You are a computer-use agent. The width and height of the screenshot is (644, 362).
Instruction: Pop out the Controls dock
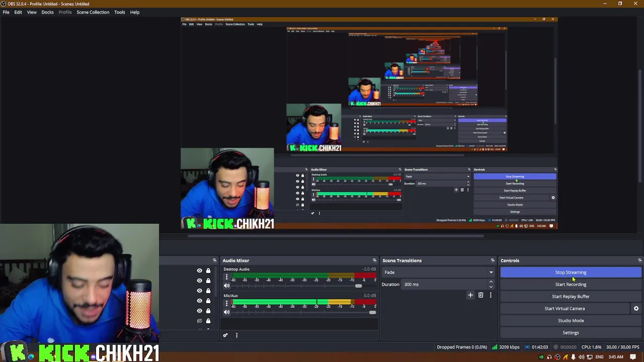(639, 260)
